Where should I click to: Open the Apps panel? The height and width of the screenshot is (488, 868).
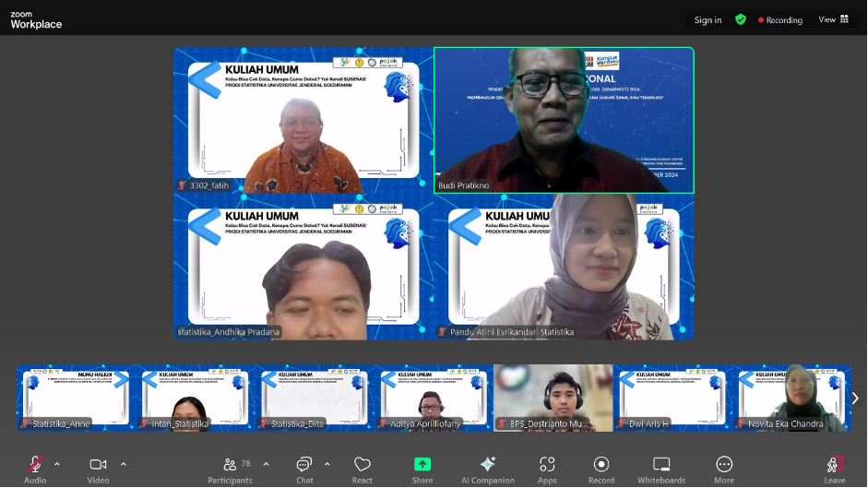pyautogui.click(x=547, y=469)
